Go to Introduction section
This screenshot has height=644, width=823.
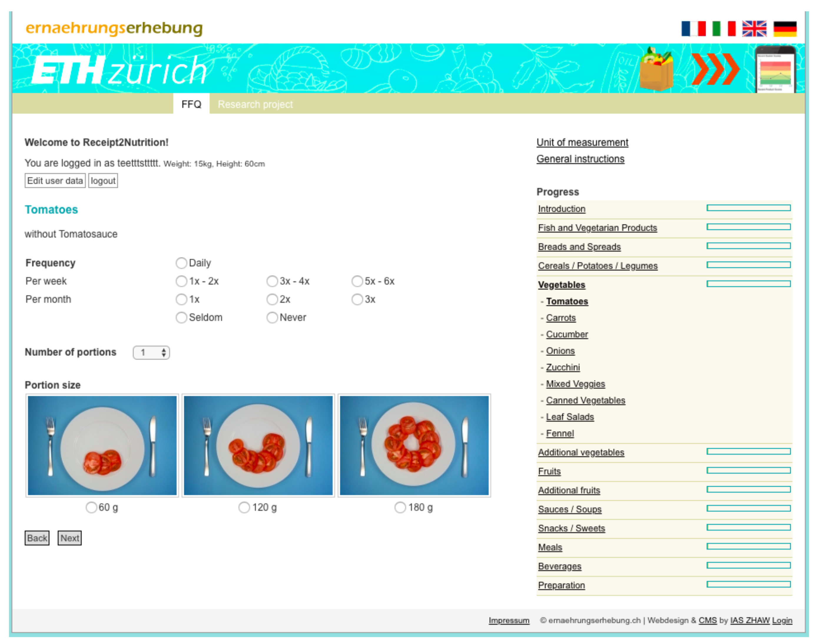tap(562, 209)
